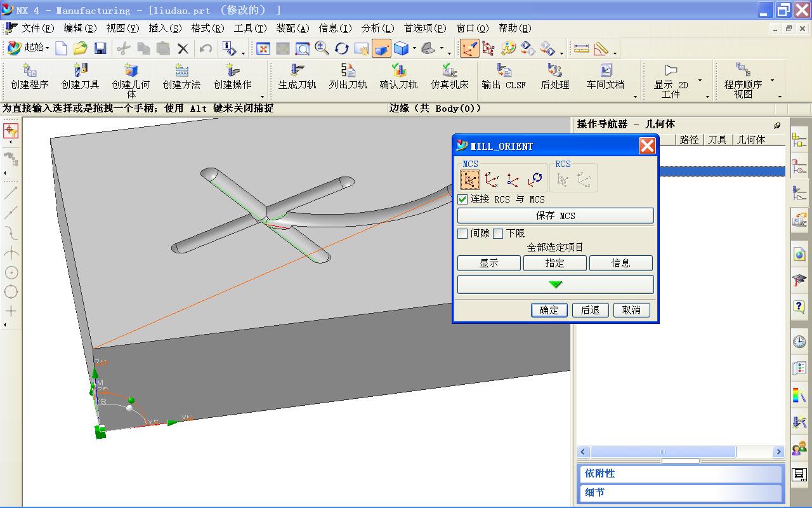812x508 pixels.
Task: Toggle the WCS display icon
Action: pyautogui.click(x=469, y=48)
